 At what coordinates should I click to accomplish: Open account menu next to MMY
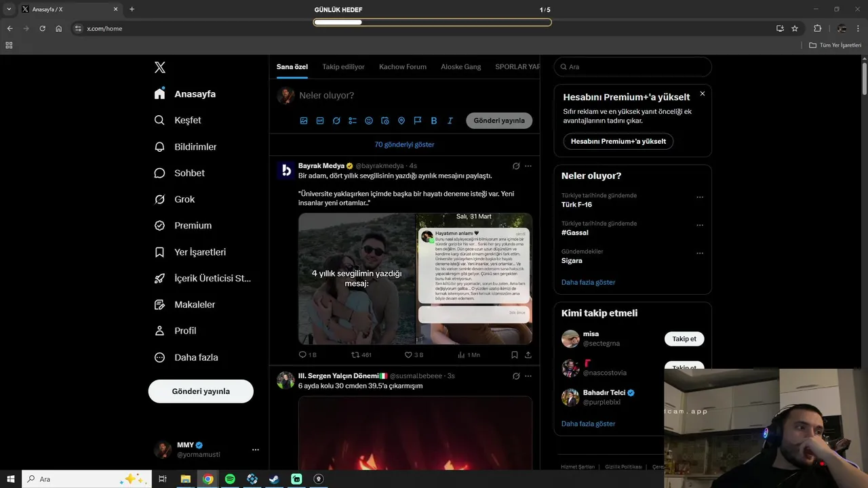tap(256, 449)
